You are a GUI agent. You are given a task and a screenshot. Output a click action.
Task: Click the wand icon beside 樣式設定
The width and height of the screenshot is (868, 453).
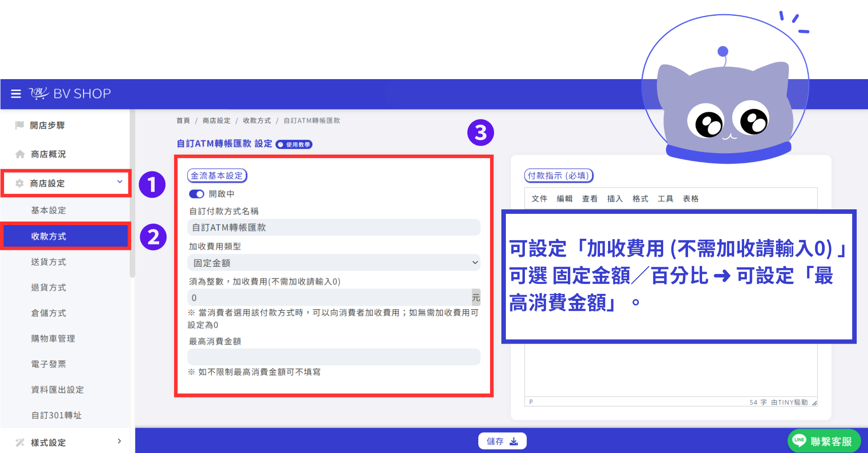click(x=20, y=442)
